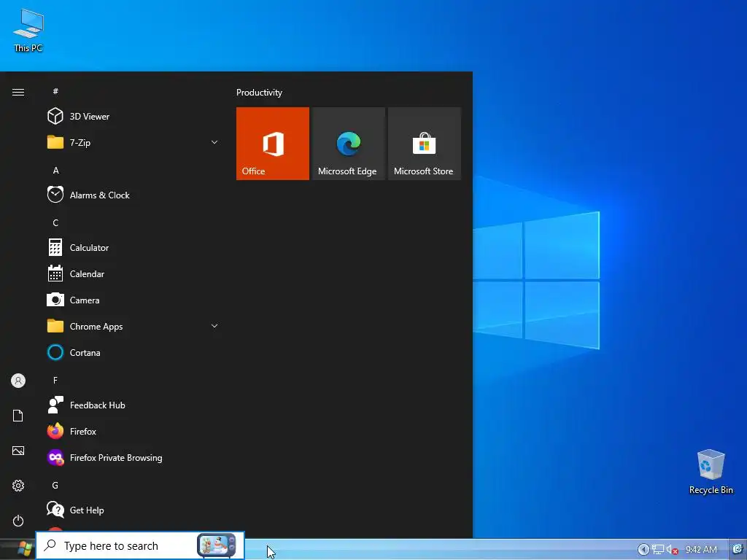Image resolution: width=747 pixels, height=560 pixels.
Task: Launch Firefox from the app list
Action: (133, 432)
